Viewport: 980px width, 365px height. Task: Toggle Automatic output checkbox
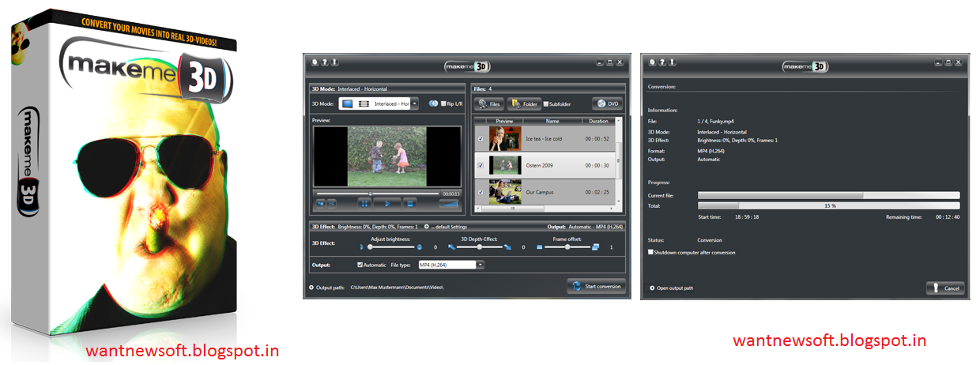[x=360, y=265]
